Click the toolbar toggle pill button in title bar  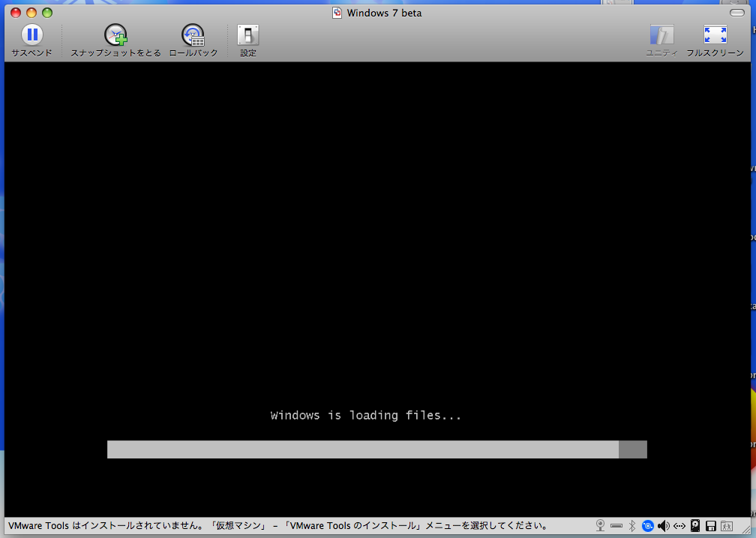[x=736, y=13]
